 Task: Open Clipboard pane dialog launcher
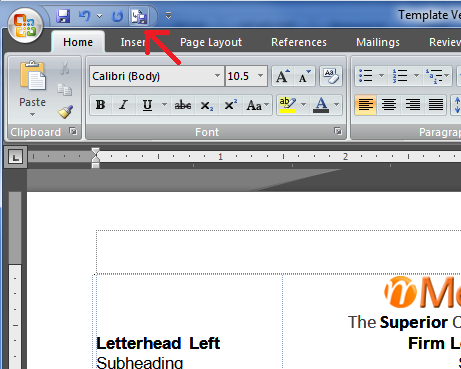pyautogui.click(x=73, y=131)
